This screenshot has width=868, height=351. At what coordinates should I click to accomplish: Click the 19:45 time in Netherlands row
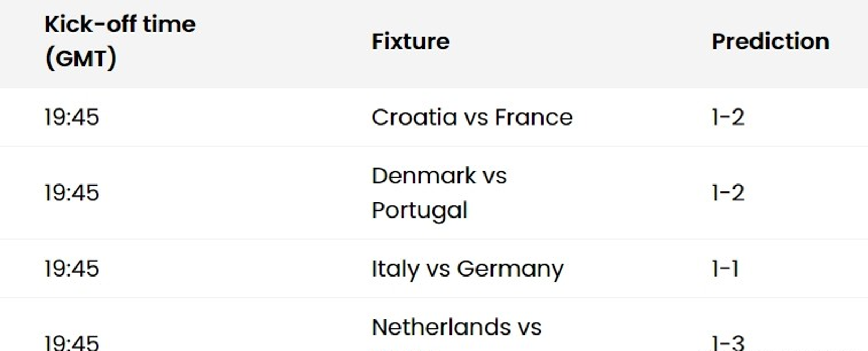point(72,342)
